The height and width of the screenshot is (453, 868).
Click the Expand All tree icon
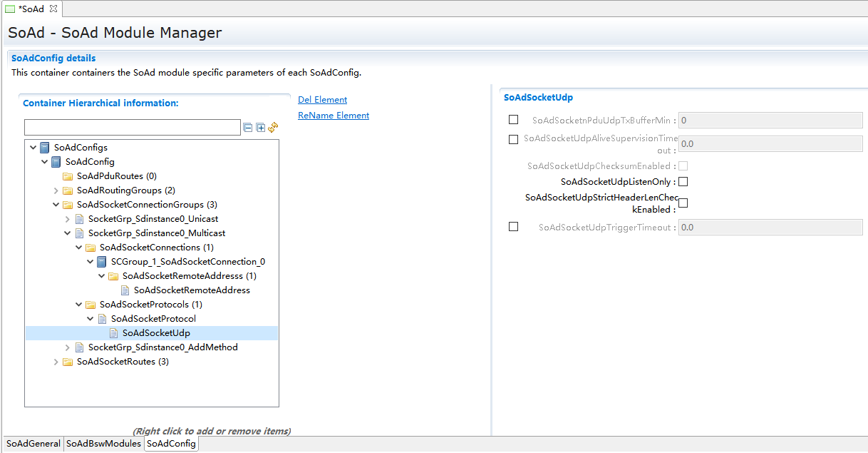[261, 128]
